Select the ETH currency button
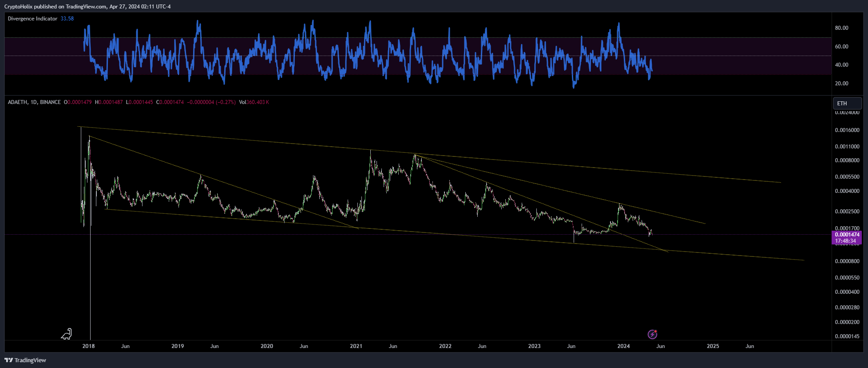The width and height of the screenshot is (868, 368). point(847,103)
